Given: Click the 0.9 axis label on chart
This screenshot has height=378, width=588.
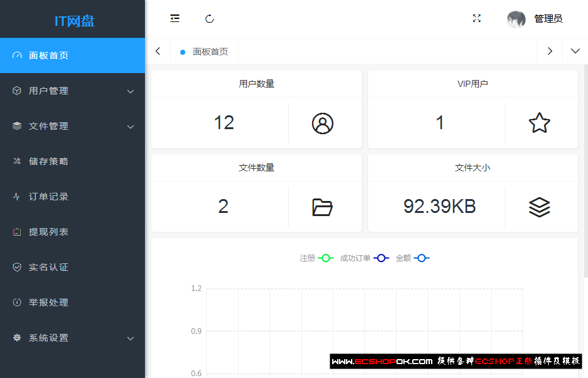Looking at the screenshot, I should click(x=196, y=331).
